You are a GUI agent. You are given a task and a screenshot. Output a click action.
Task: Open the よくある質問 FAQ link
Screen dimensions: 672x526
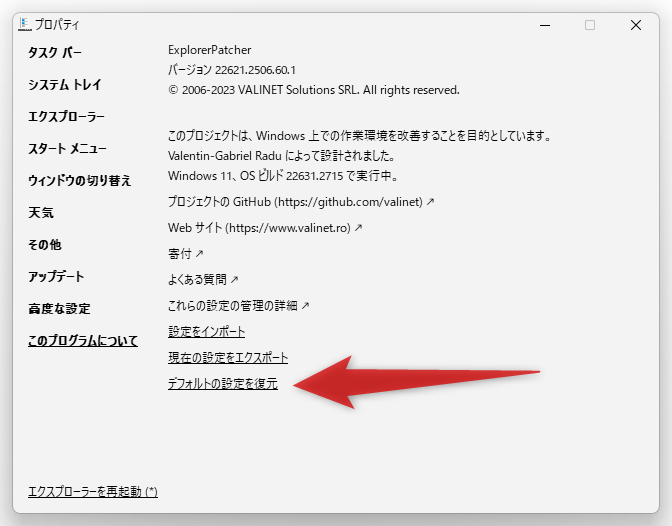[203, 280]
